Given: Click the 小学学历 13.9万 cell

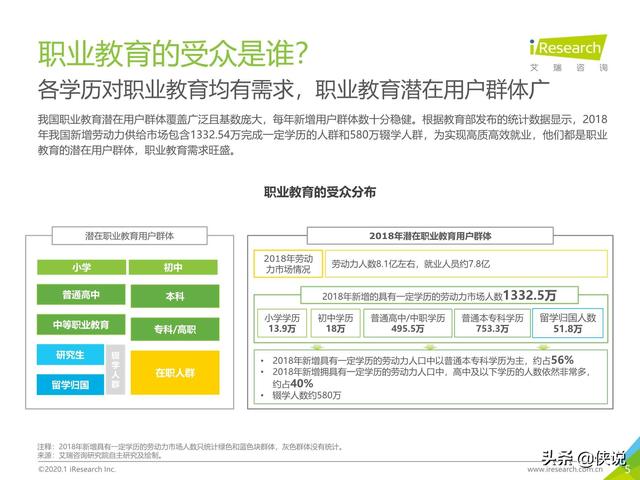Looking at the screenshot, I should coord(282,323).
